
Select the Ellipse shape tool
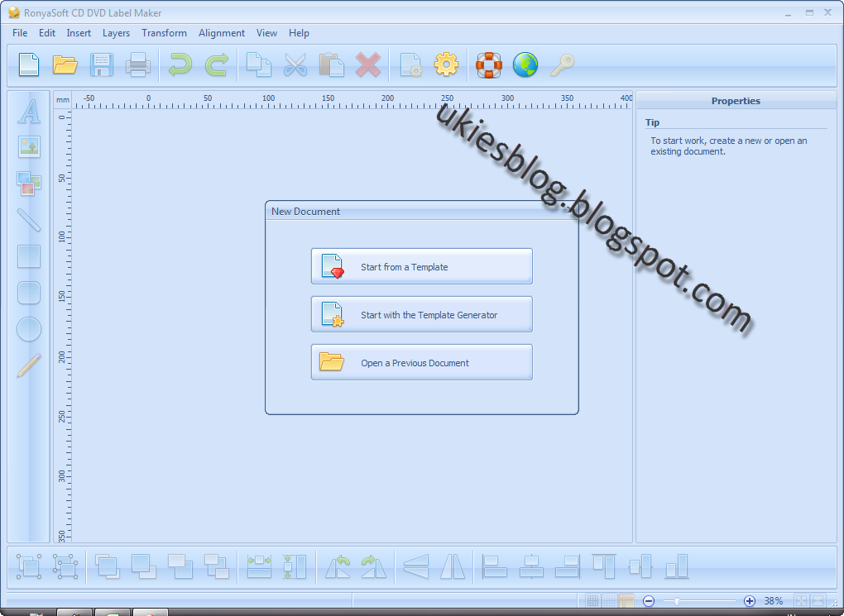click(28, 329)
